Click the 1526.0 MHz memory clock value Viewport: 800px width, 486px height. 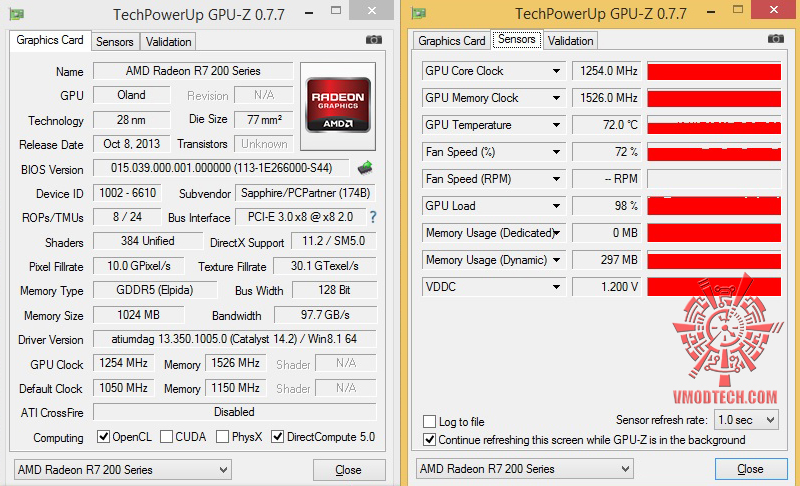point(606,98)
